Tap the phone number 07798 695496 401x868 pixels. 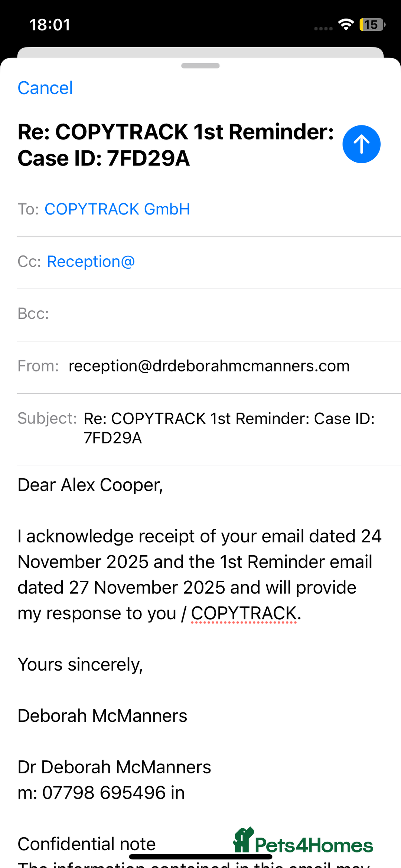104,793
